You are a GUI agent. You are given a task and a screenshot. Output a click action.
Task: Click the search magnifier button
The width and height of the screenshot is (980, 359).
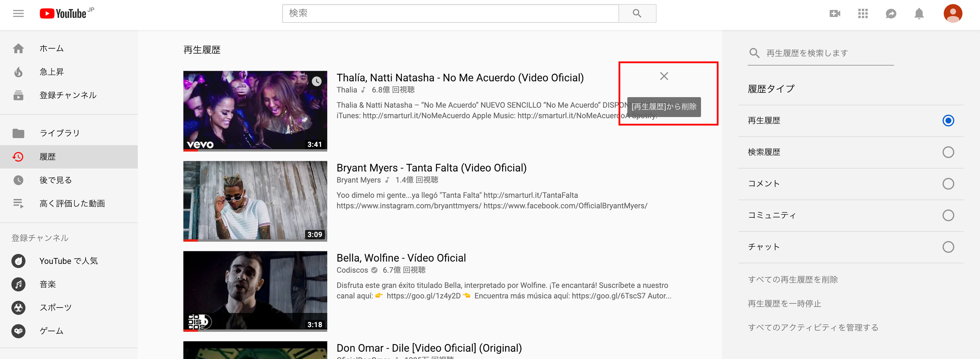point(637,13)
